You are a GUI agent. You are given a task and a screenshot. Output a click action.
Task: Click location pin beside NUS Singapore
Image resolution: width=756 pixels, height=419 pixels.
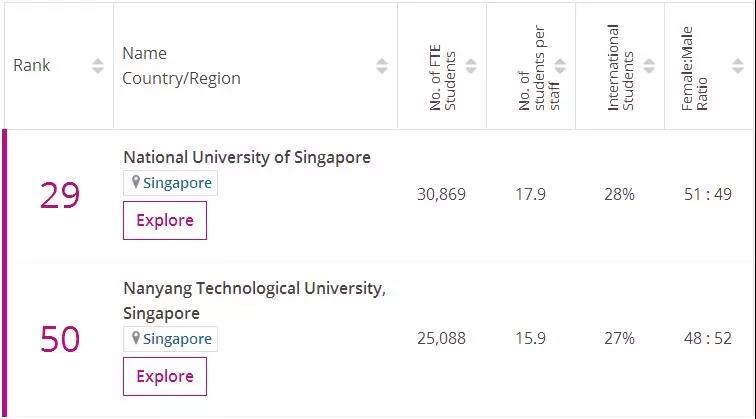135,183
